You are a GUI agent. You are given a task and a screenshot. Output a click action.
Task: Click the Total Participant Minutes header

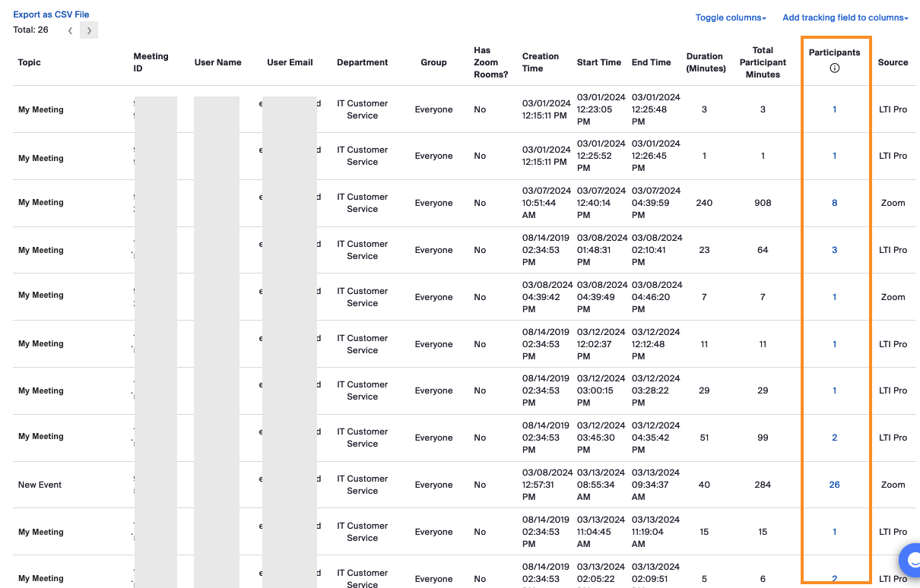pos(763,62)
